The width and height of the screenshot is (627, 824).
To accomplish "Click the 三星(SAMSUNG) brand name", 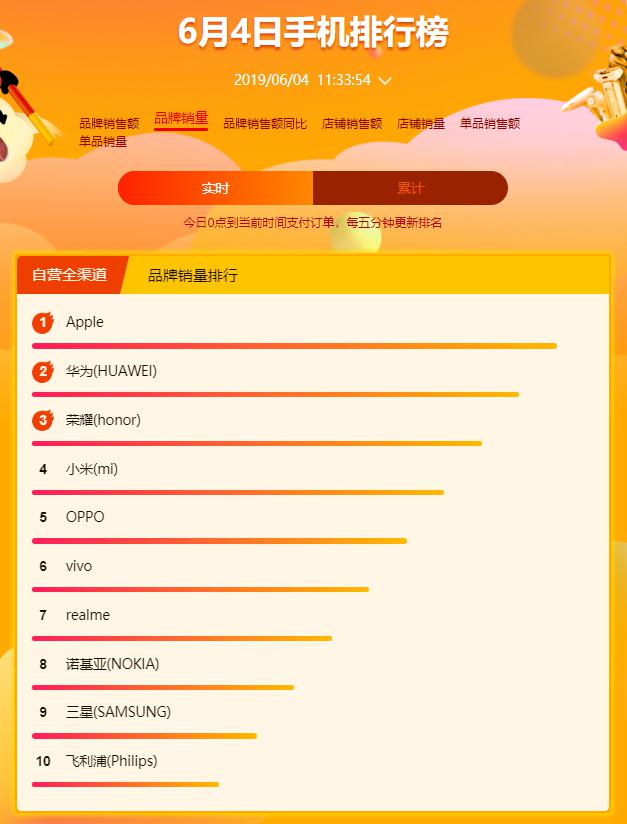I will (118, 712).
